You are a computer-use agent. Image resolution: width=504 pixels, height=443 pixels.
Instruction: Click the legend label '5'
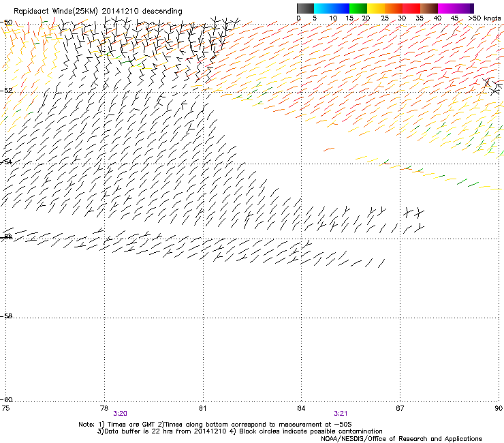[315, 18]
